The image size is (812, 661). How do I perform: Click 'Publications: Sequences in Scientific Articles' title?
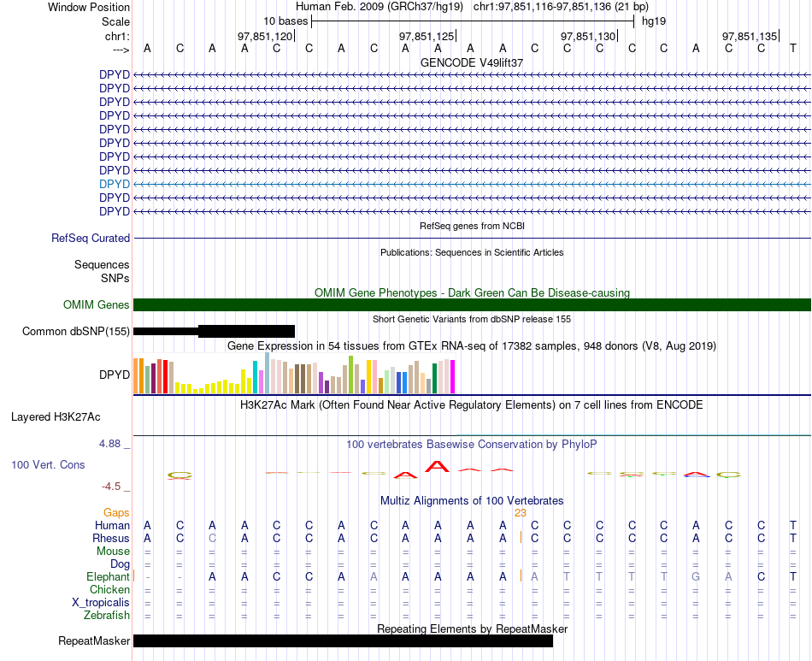click(472, 252)
